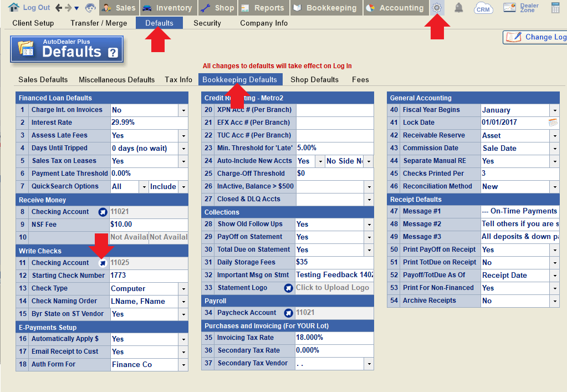The width and height of the screenshot is (567, 392).
Task: Open the Bookkeeping module tab
Action: pos(325,8)
